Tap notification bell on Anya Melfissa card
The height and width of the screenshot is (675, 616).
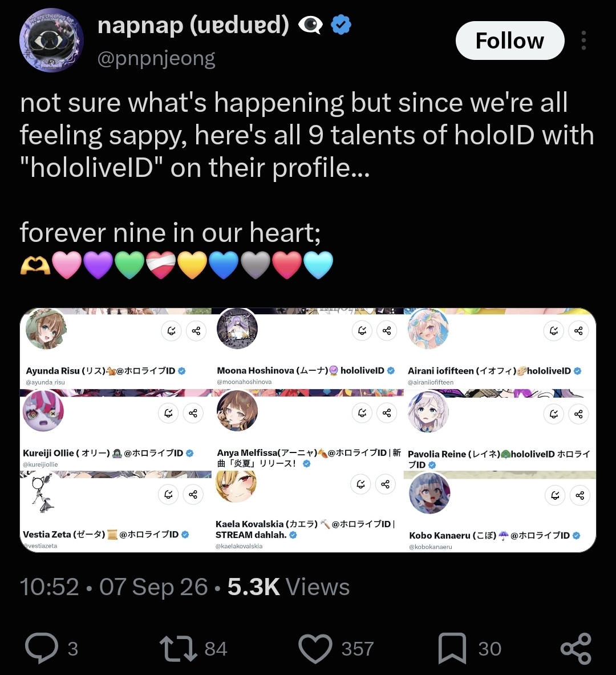tap(362, 413)
